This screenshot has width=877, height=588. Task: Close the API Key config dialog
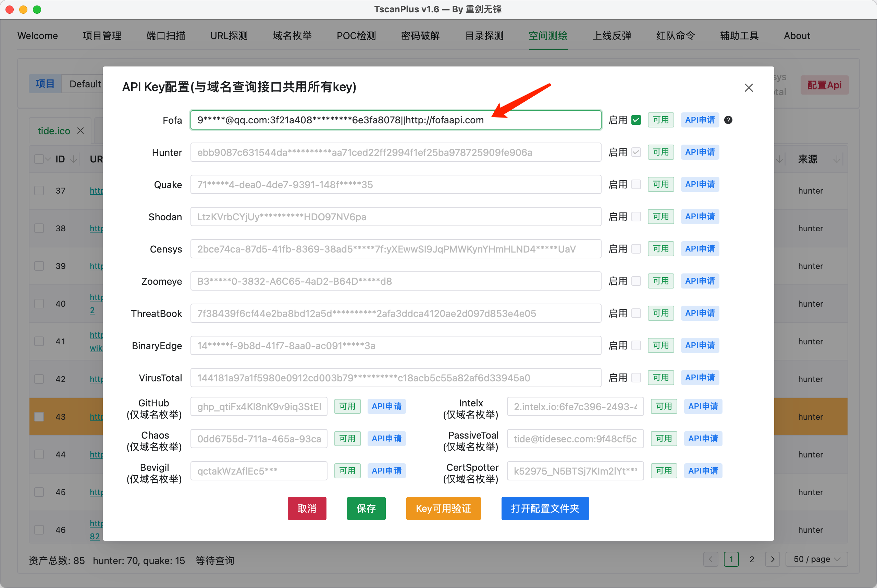pyautogui.click(x=749, y=88)
